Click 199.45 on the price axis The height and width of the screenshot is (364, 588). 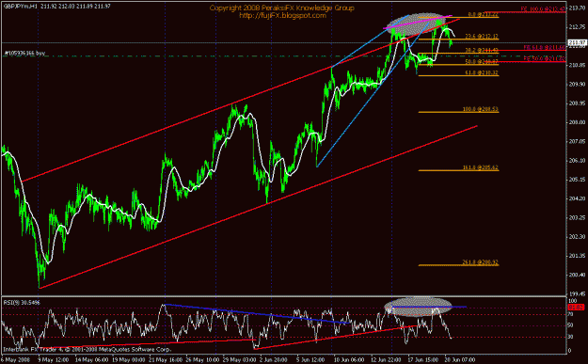tap(577, 293)
